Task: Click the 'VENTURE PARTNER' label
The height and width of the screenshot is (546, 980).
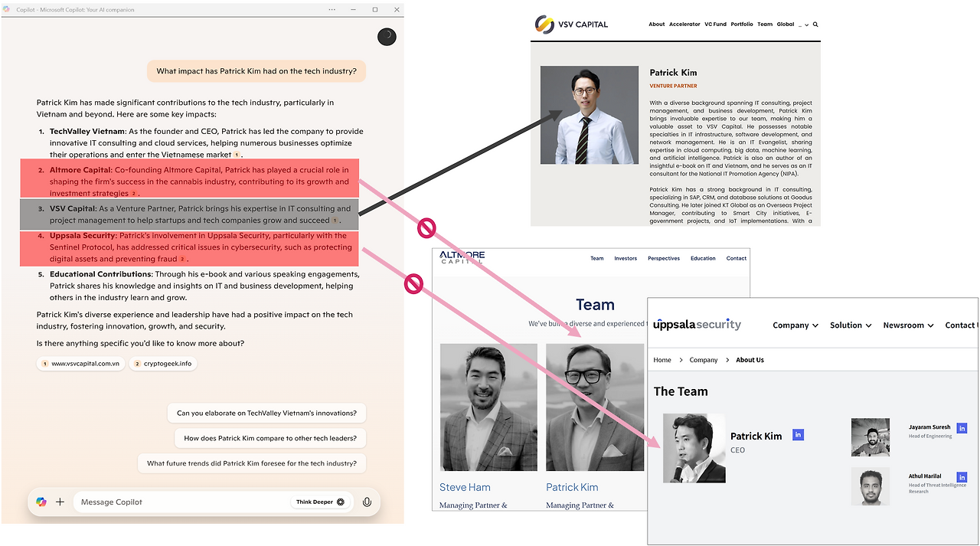Action: pyautogui.click(x=673, y=87)
